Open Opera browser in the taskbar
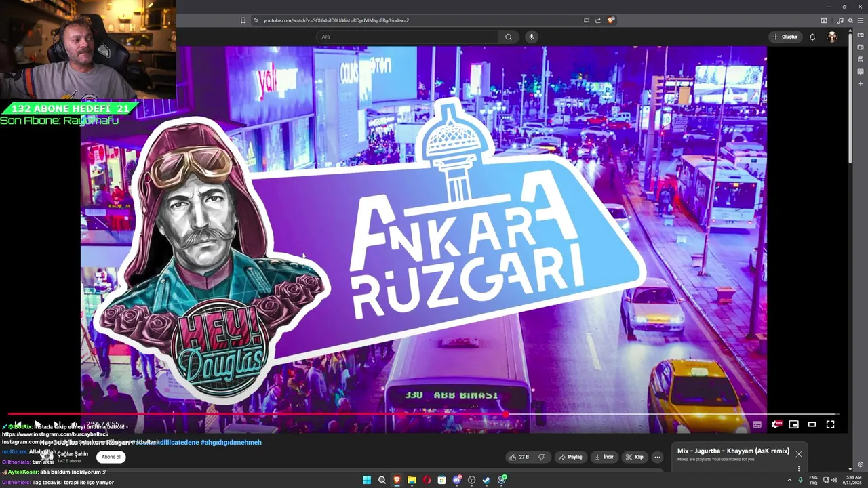The image size is (868, 488). pos(427,480)
